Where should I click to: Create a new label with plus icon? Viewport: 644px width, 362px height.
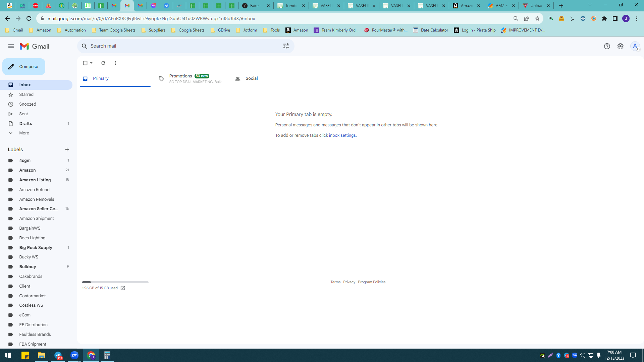pos(67,149)
